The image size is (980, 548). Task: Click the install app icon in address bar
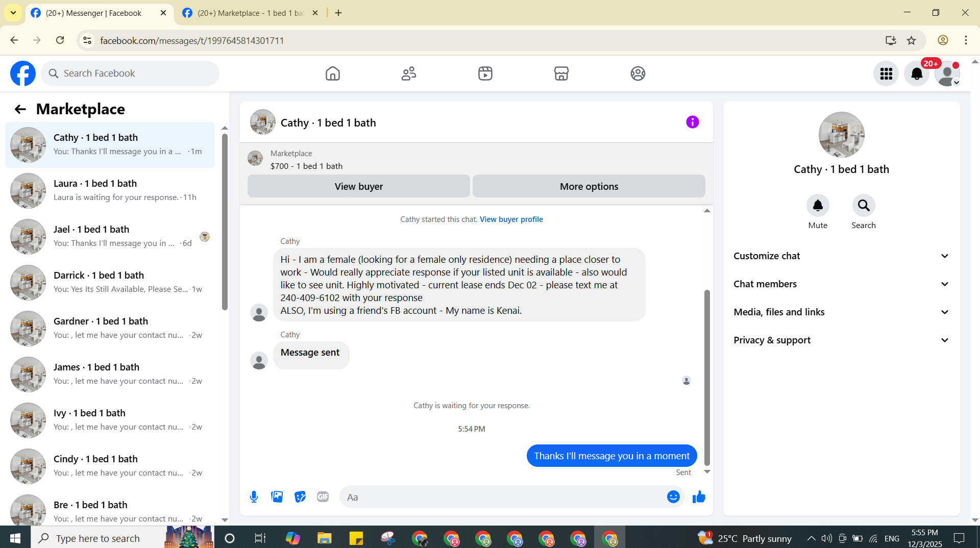pyautogui.click(x=891, y=40)
